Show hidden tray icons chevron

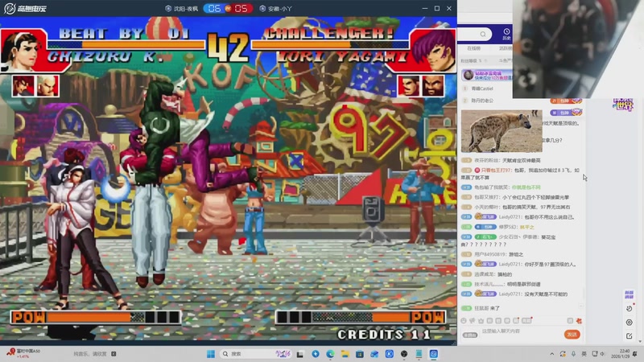tap(551, 354)
